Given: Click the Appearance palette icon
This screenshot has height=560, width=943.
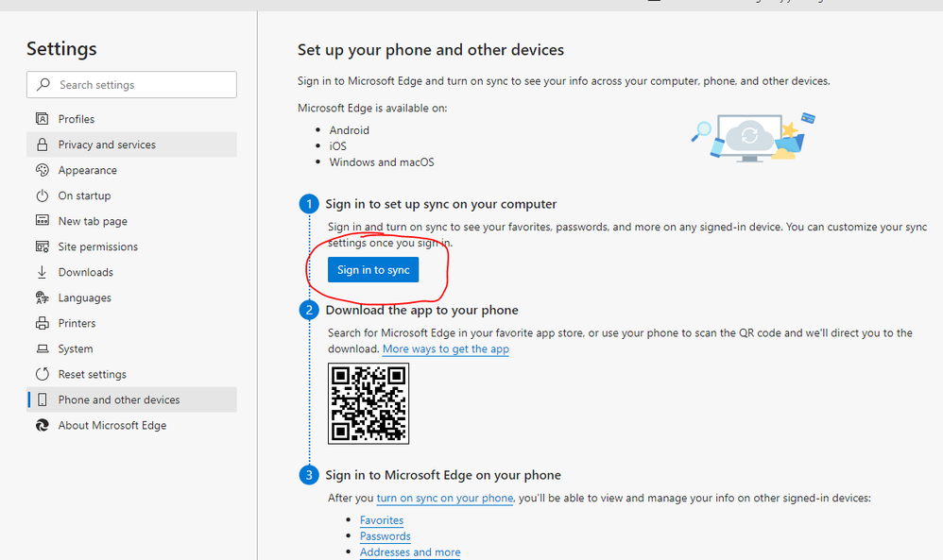Looking at the screenshot, I should tap(43, 170).
